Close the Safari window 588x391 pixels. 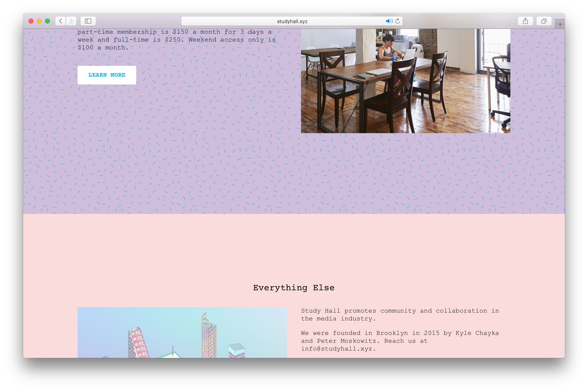31,21
